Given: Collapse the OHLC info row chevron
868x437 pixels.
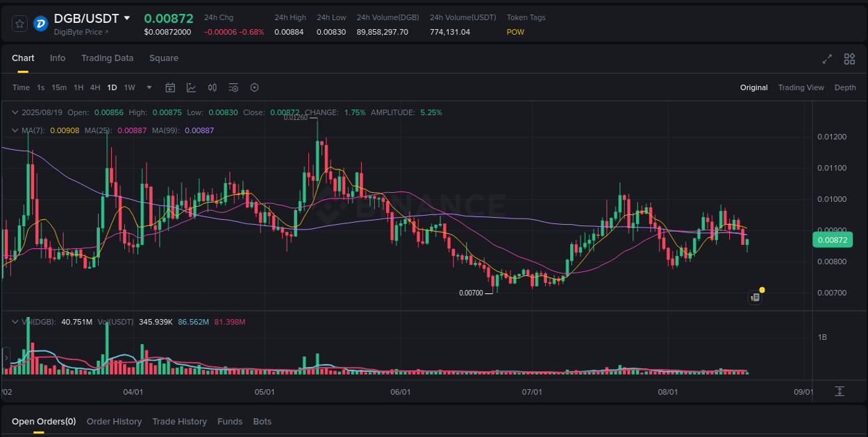Looking at the screenshot, I should click(x=15, y=112).
